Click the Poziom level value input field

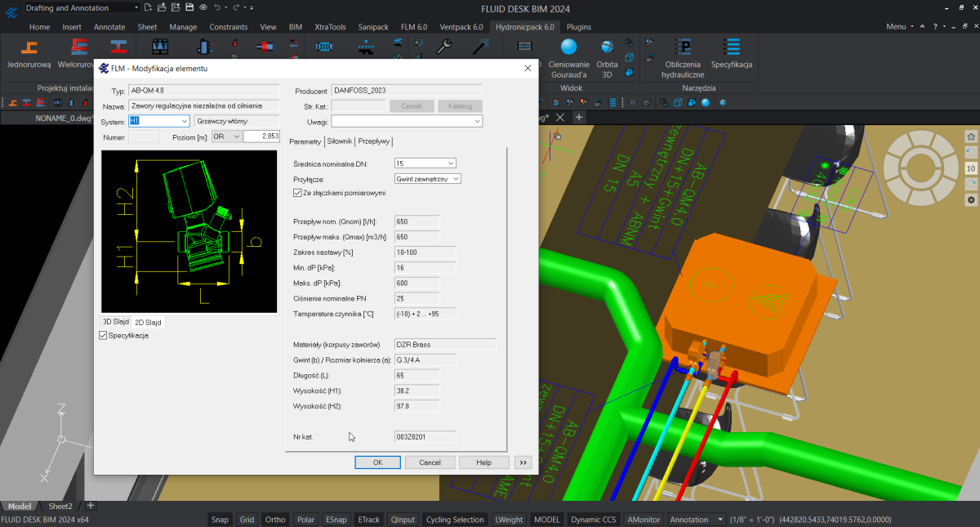tap(261, 136)
